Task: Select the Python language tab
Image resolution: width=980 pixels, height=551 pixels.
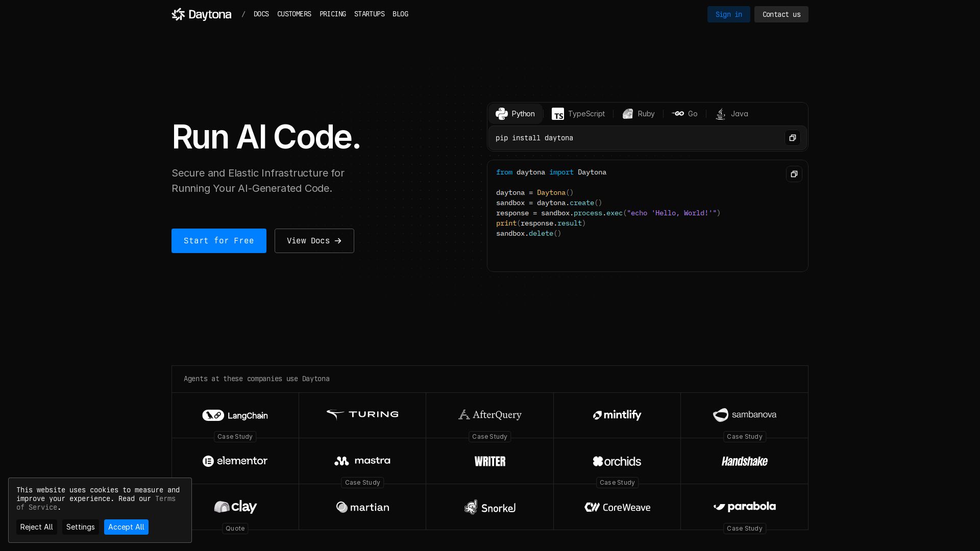Action: tap(515, 114)
